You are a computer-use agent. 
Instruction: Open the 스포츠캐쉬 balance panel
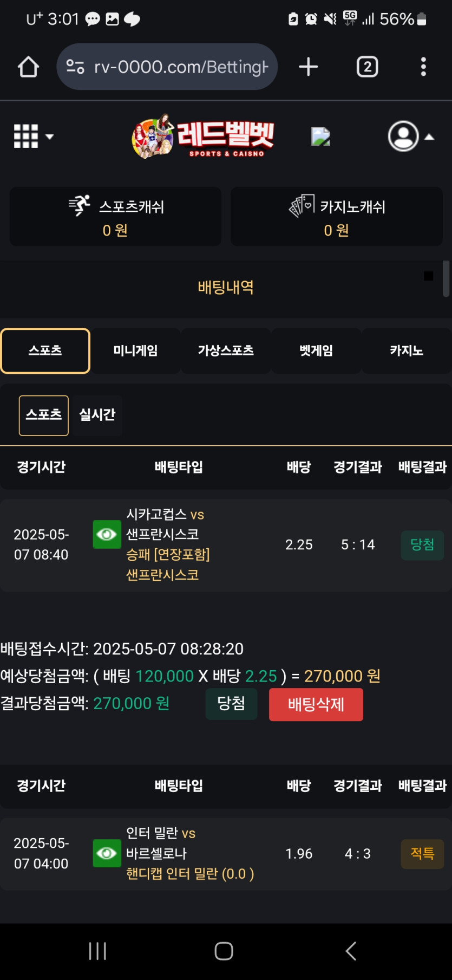[115, 217]
